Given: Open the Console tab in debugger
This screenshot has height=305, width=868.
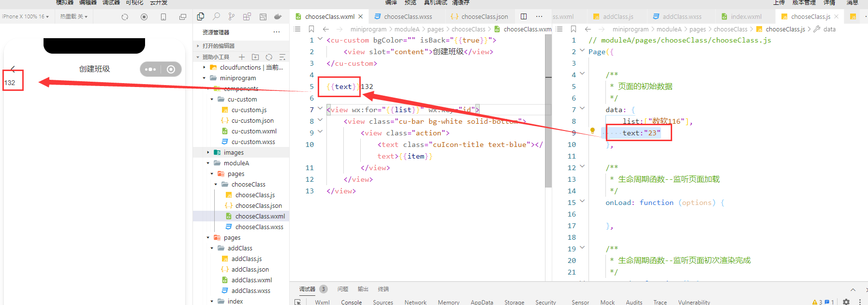Looking at the screenshot, I should pos(351,302).
